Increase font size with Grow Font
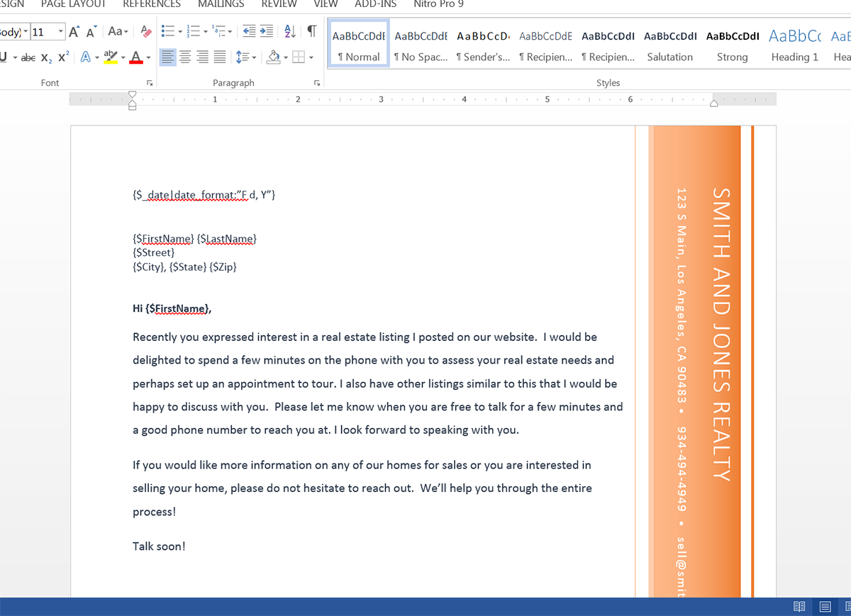 point(74,32)
